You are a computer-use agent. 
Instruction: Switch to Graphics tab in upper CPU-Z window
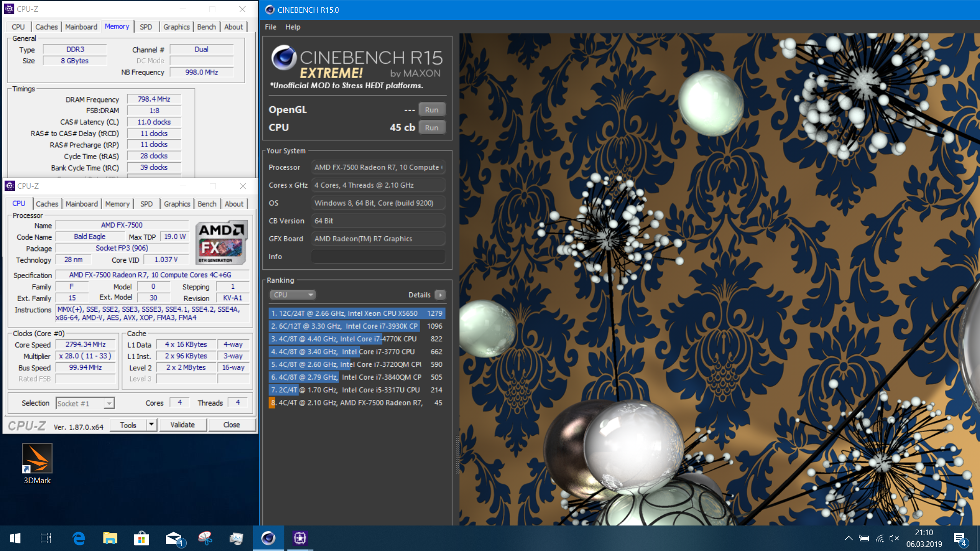point(177,27)
